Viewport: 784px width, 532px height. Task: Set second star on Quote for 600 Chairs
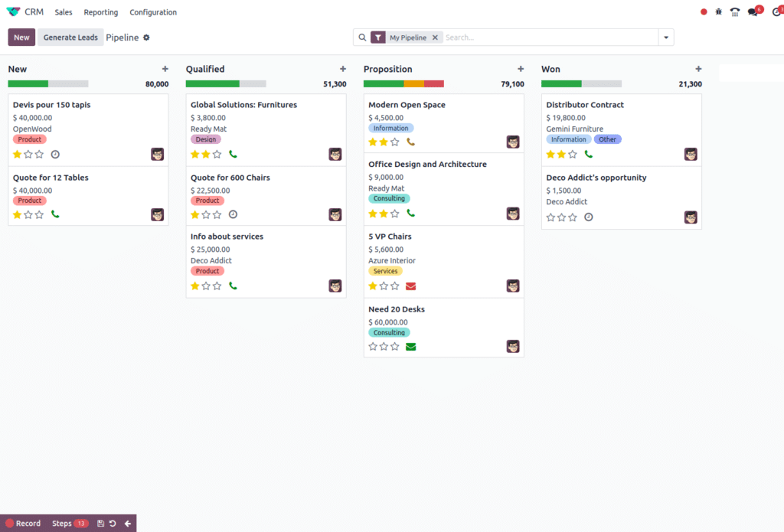click(206, 214)
